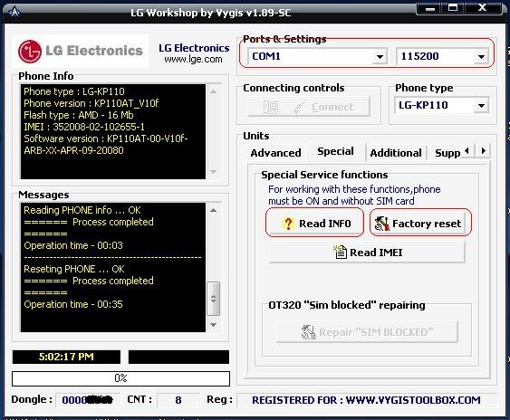Click the IMEI line in Phone Info
This screenshot has width=510, height=420.
point(84,127)
